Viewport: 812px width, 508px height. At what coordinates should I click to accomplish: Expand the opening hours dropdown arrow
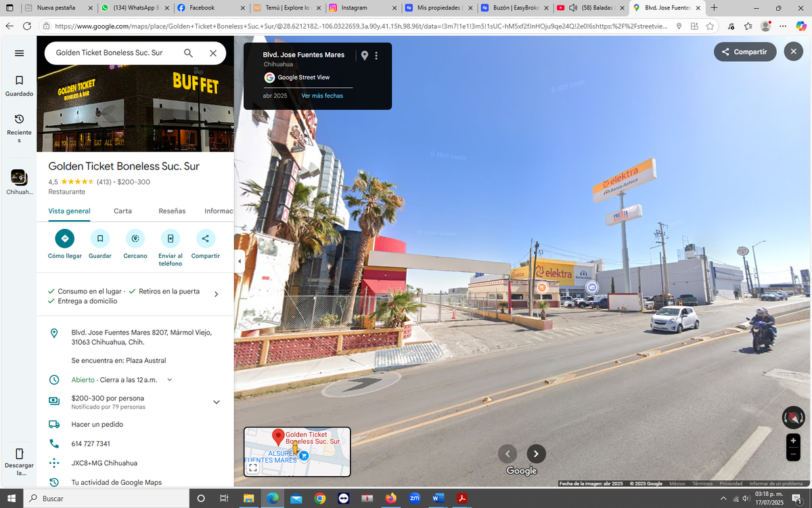coord(169,380)
